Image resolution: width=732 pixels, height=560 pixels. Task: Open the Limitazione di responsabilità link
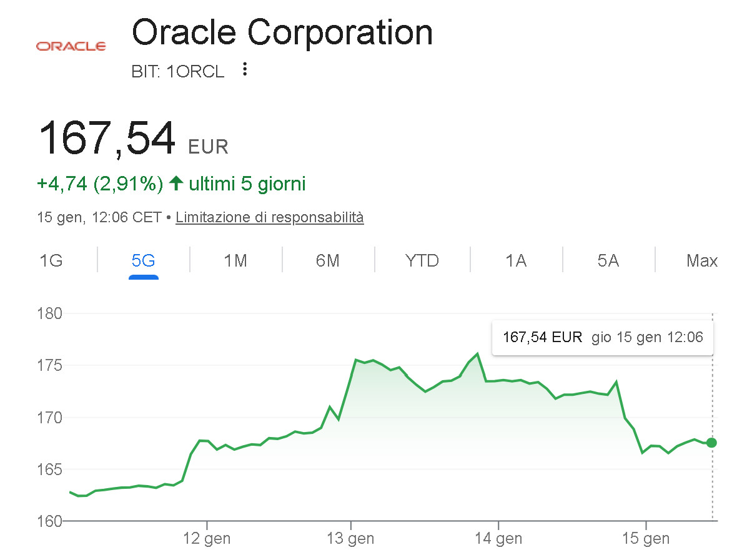click(269, 217)
